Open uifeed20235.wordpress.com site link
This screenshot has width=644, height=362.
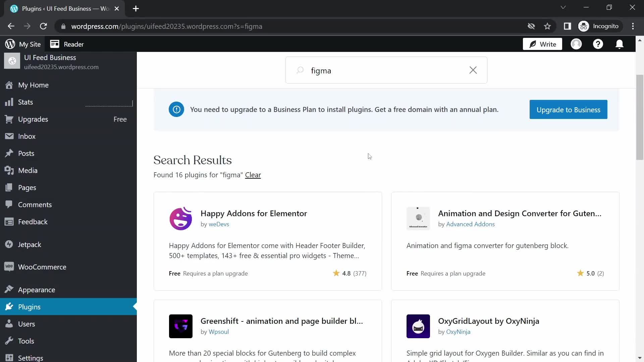point(61,67)
